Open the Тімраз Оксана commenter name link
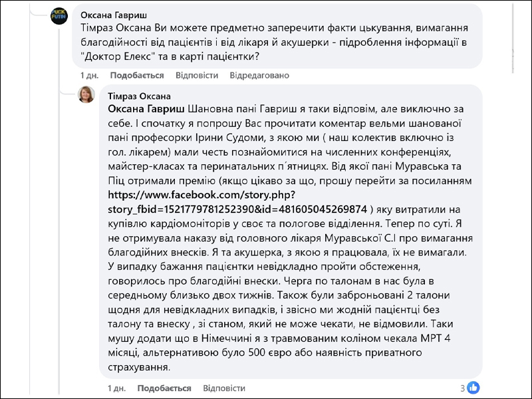This screenshot has width=532, height=399. [x=139, y=96]
